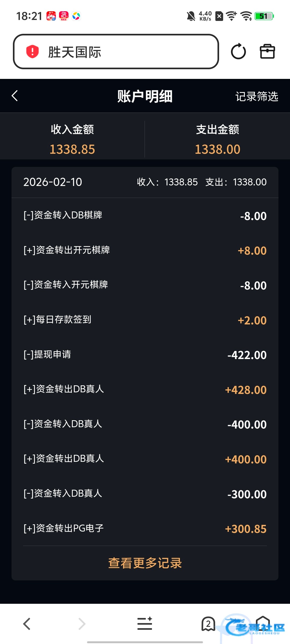Viewport: 290px width, 644px height.
Task: Open the browser menu icon
Action: tap(145, 624)
